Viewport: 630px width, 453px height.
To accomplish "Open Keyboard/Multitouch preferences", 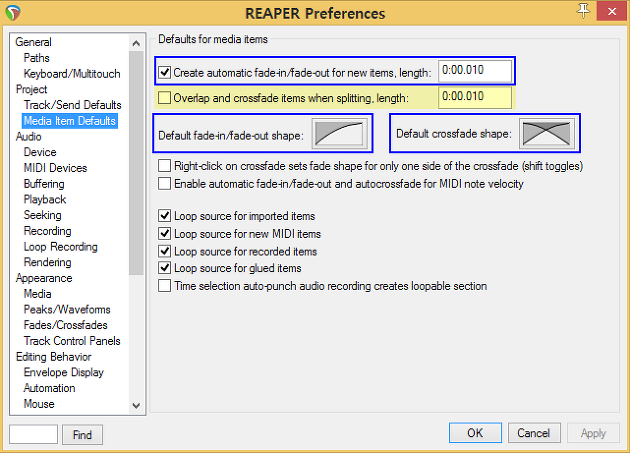I will point(72,74).
